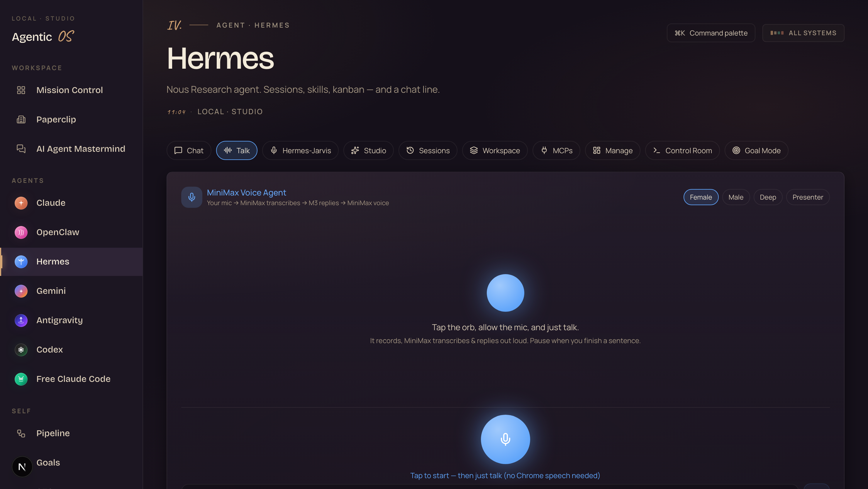The image size is (868, 489).
Task: Select the Claude agent avatar
Action: [21, 203]
